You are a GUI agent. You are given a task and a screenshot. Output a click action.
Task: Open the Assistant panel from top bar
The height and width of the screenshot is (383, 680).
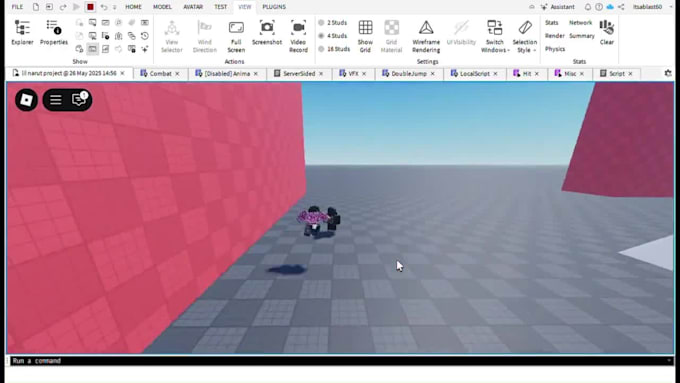[558, 7]
